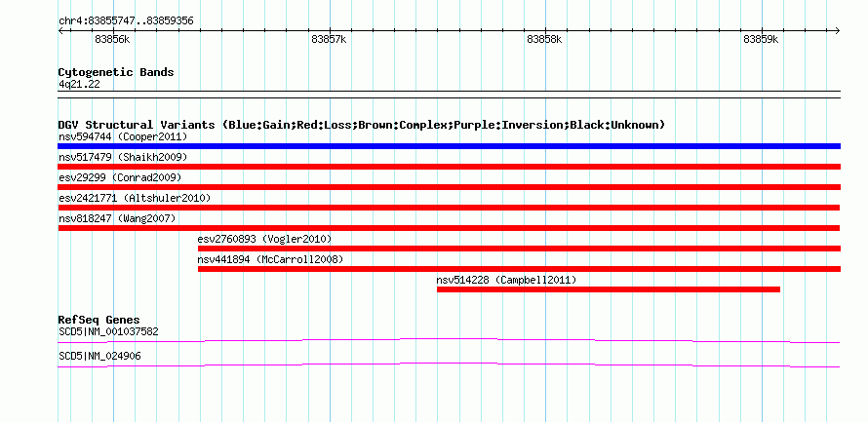Click the left arrowhead of the ruler
The width and height of the screenshot is (868, 422).
[x=60, y=31]
